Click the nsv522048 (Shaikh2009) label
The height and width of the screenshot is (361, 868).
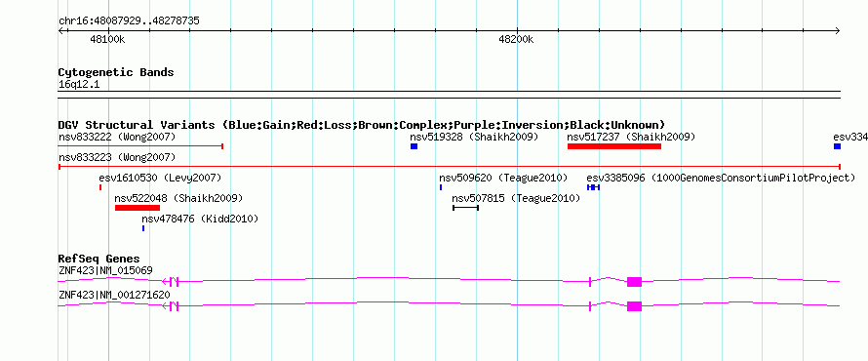click(178, 198)
